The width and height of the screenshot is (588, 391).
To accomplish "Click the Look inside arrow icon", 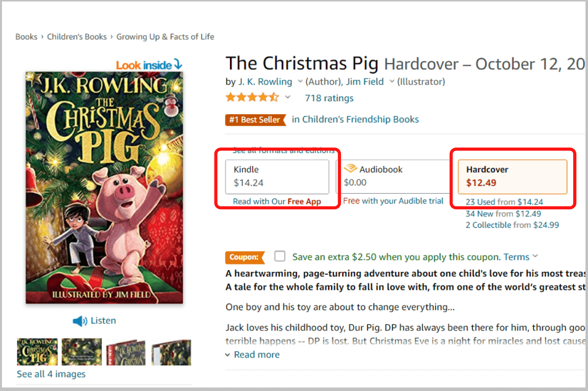I will [x=178, y=64].
